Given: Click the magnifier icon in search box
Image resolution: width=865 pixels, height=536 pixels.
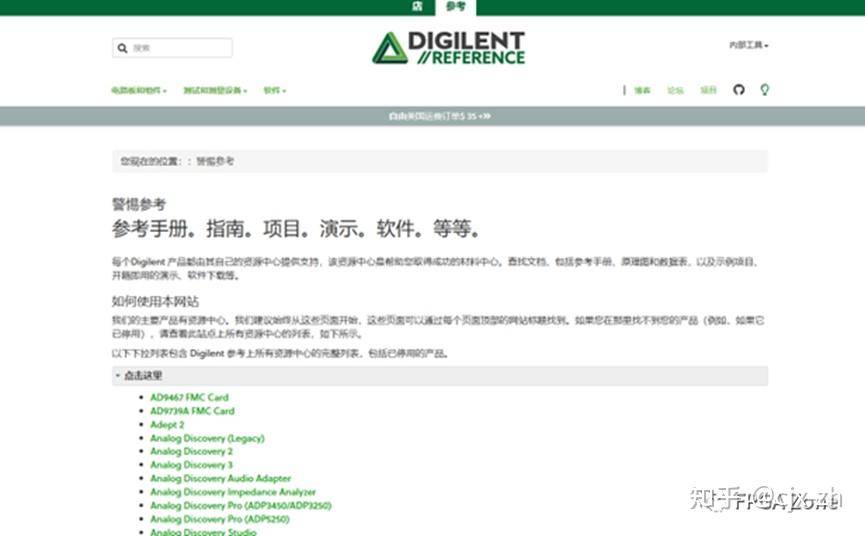Looking at the screenshot, I should 122,48.
